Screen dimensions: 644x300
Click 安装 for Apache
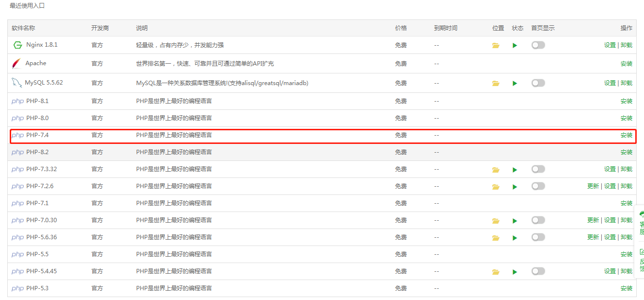point(627,64)
